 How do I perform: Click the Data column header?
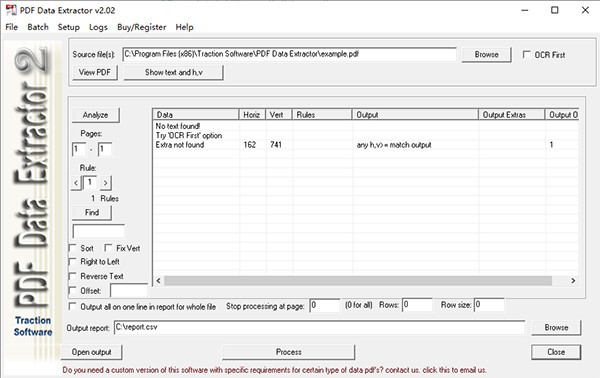coord(196,115)
